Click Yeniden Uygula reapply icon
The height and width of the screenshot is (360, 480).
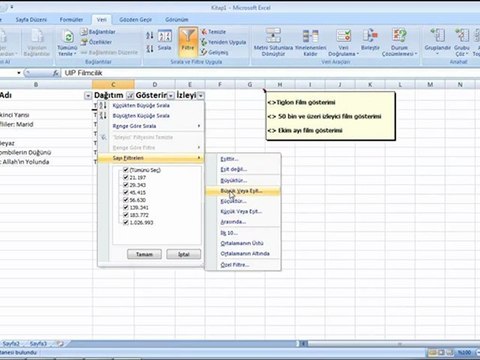[204, 42]
